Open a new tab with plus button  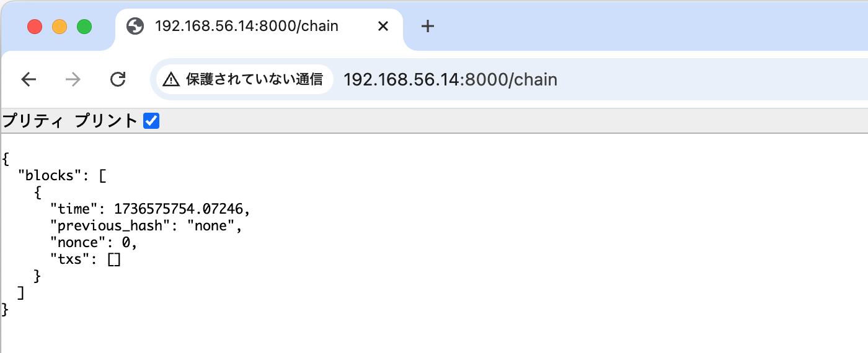427,26
